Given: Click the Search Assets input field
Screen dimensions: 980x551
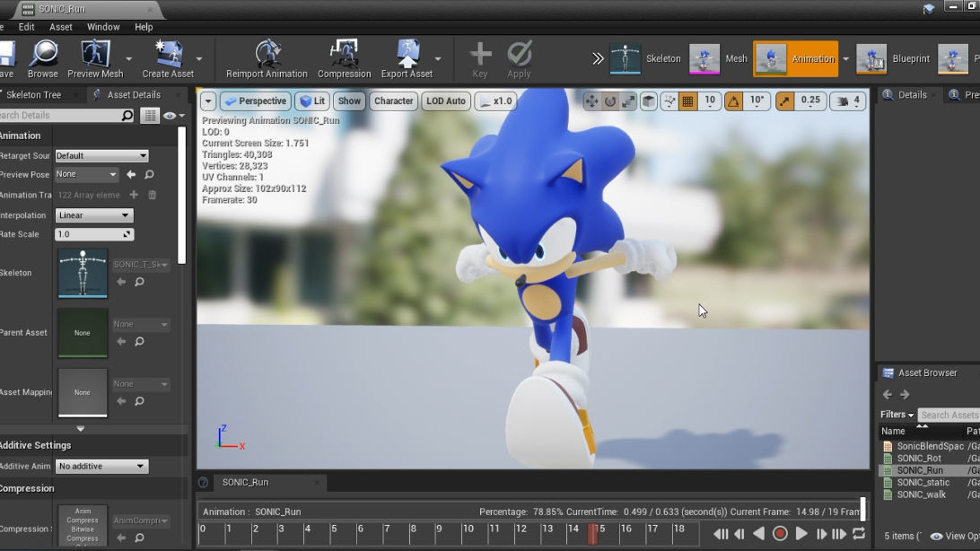Looking at the screenshot, I should point(949,415).
